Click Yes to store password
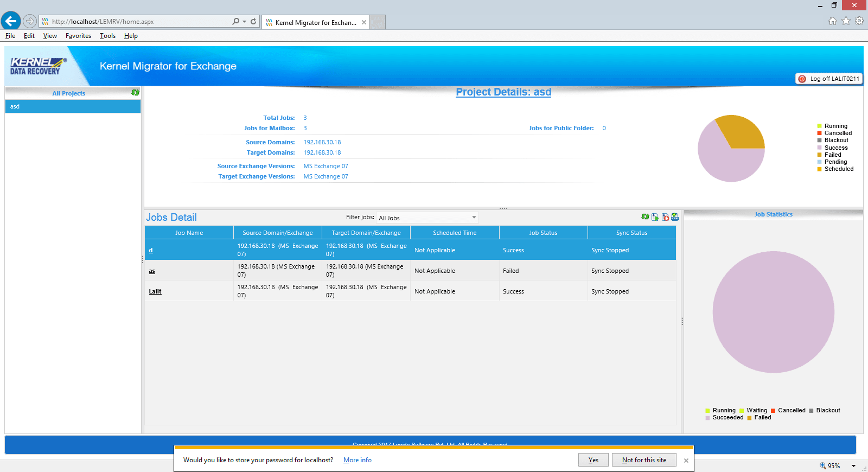The height and width of the screenshot is (472, 868). 593,460
